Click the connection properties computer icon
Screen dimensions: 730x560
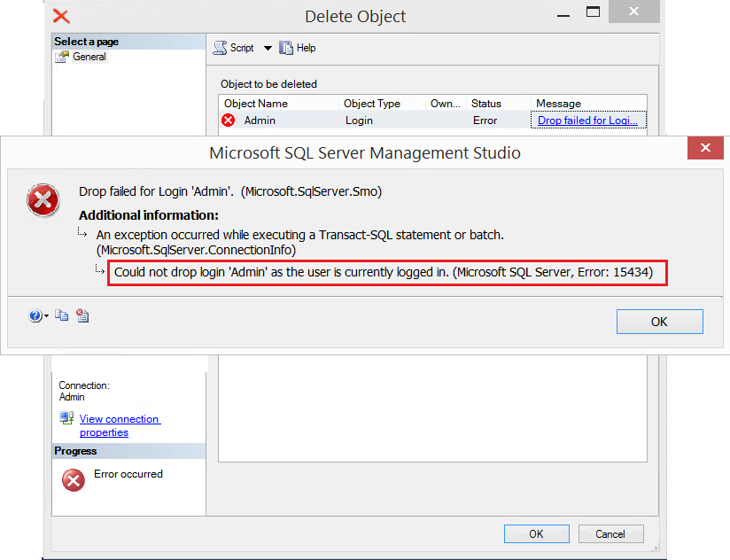pyautogui.click(x=66, y=418)
